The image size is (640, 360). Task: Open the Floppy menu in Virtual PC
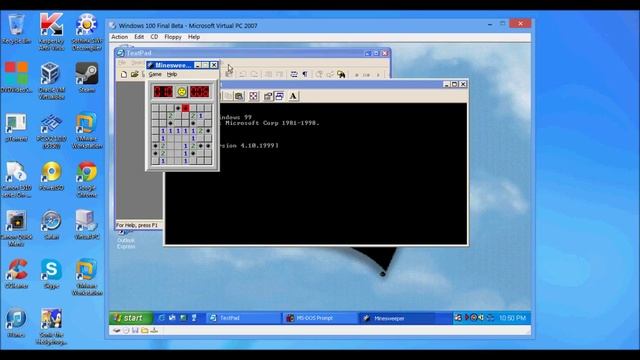coord(173,37)
